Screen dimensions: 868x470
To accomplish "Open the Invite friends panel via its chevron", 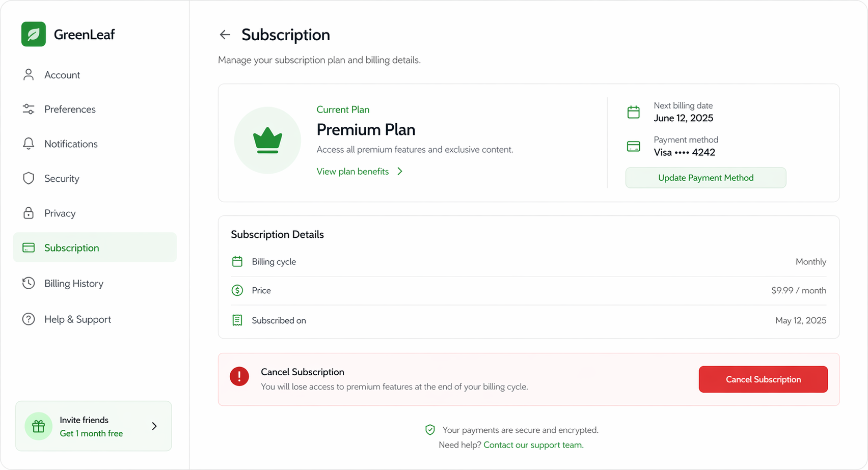I will pos(154,426).
